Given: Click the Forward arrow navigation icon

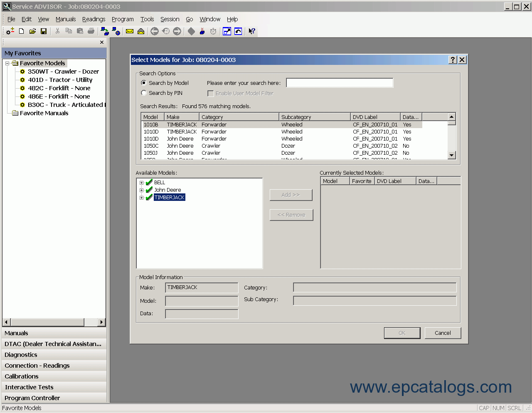Looking at the screenshot, I should click(177, 31).
